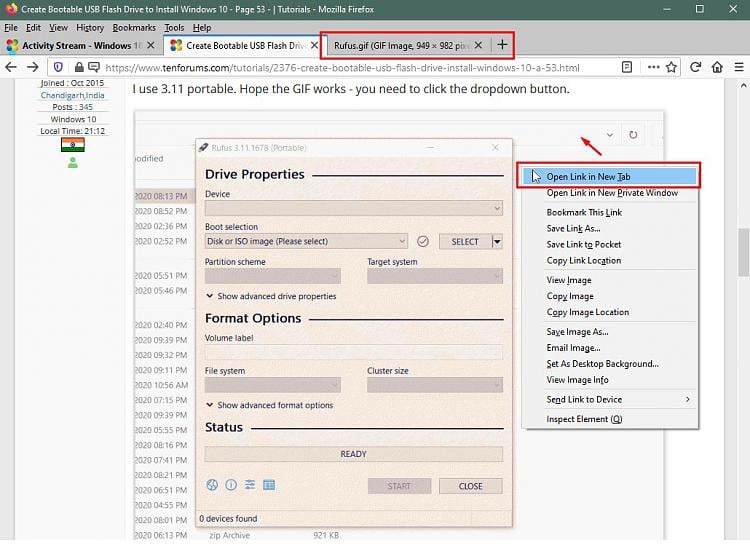Bookmark this page with the star icon

672,67
